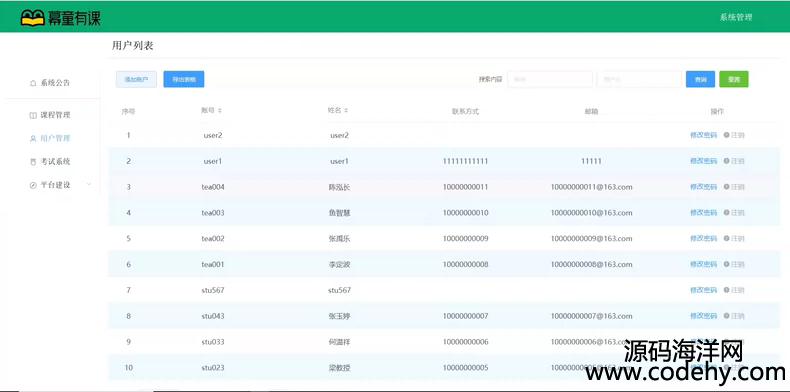The image size is (790, 392).
Task: Click phone number 11111111111
Action: (x=466, y=161)
